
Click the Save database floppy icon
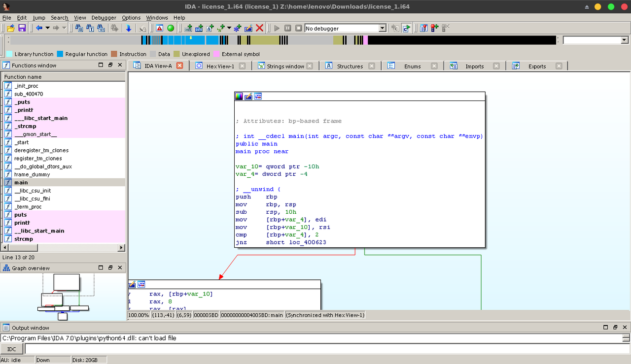coord(22,28)
